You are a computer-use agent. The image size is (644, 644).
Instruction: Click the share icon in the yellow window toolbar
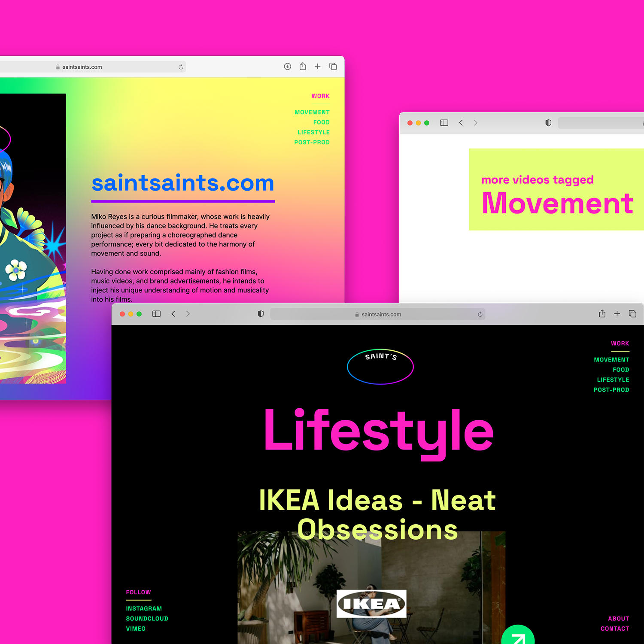[x=303, y=66]
